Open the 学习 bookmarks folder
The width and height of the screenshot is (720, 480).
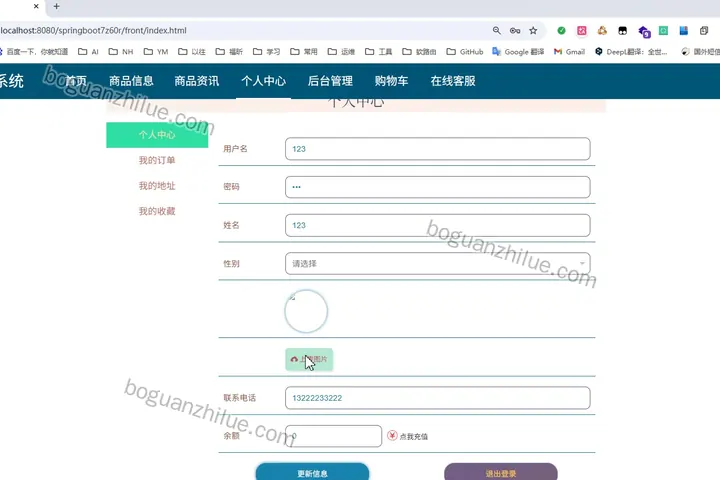point(266,51)
